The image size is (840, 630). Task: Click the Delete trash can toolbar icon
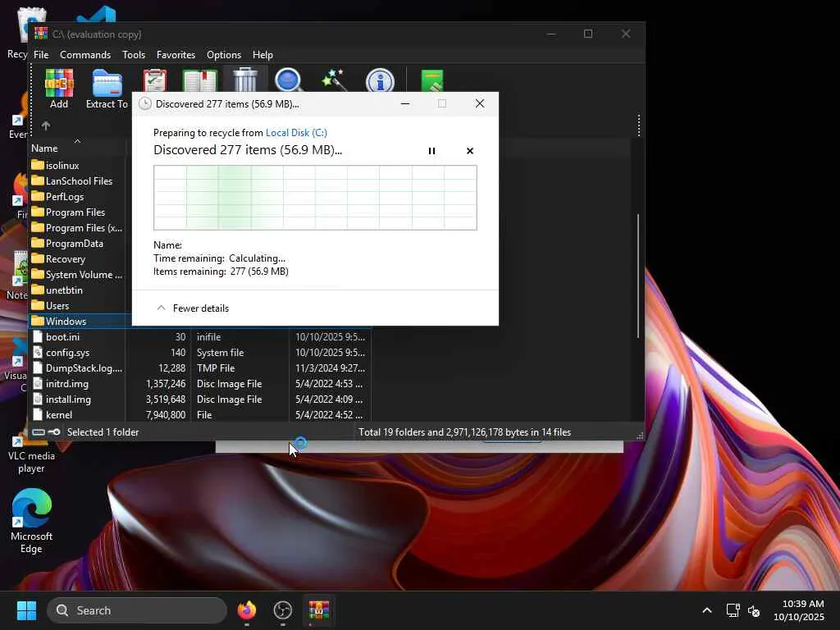point(244,80)
